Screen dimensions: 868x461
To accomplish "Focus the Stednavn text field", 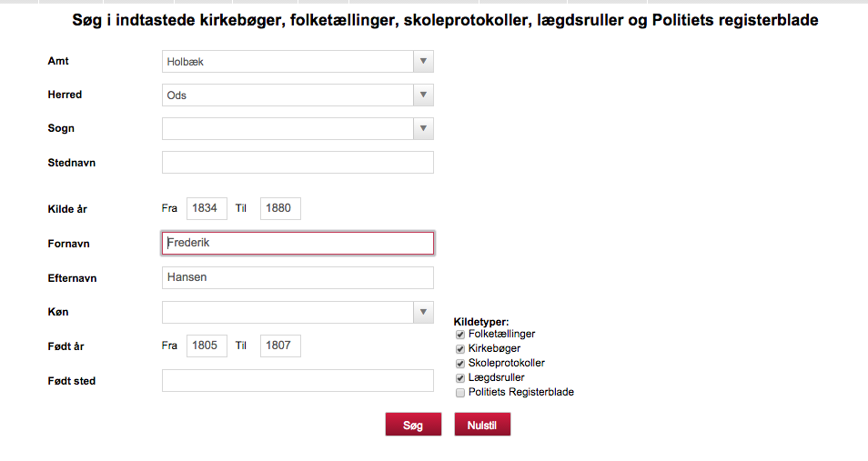I will coord(298,162).
